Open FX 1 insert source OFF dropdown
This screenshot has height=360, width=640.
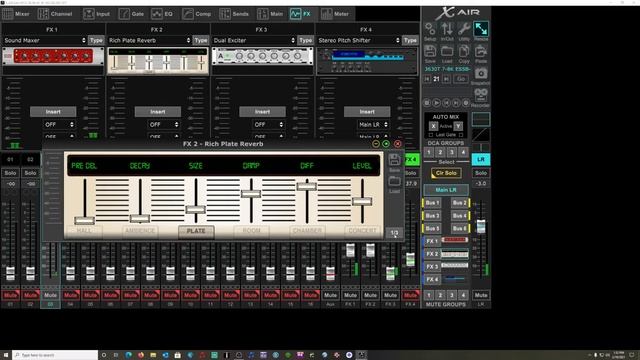pyautogui.click(x=59, y=124)
